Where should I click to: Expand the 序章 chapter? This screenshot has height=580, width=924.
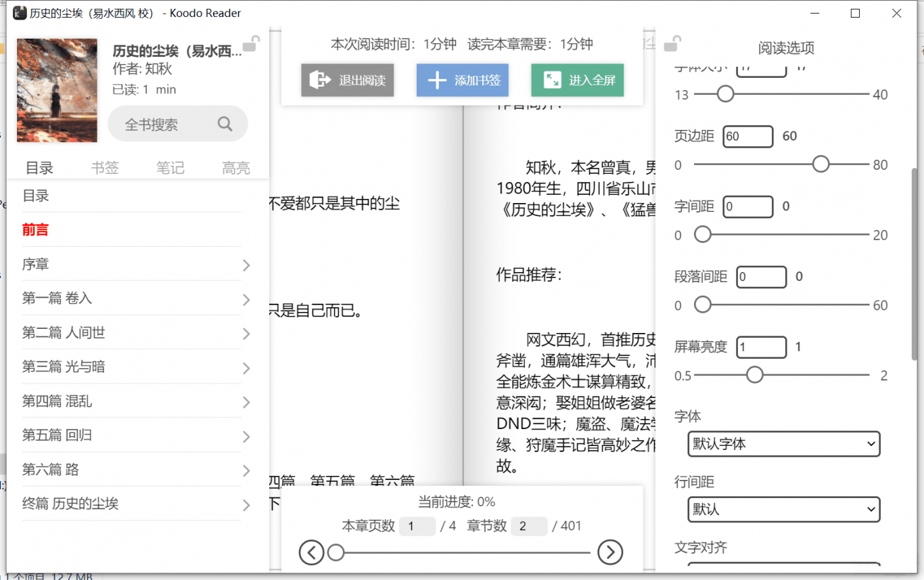(246, 265)
